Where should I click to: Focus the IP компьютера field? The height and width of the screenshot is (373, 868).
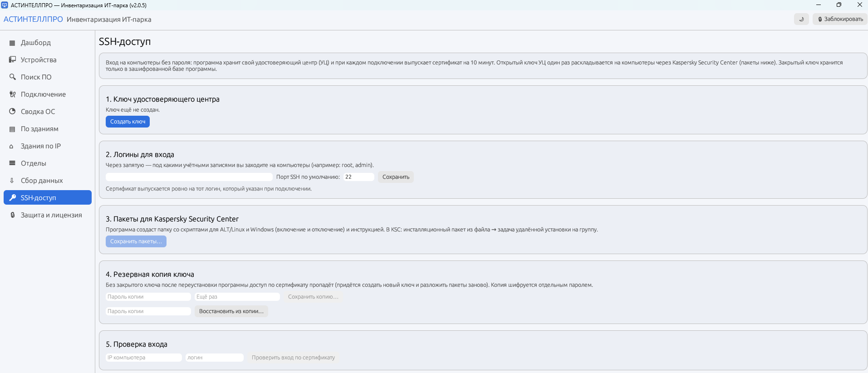pos(144,358)
